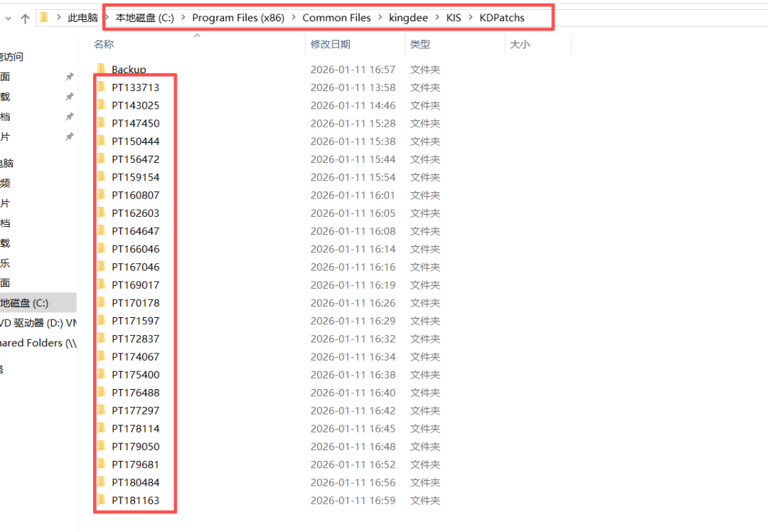Image resolution: width=768 pixels, height=532 pixels.
Task: Expand chevron after kingdee in address bar
Action: (437, 18)
